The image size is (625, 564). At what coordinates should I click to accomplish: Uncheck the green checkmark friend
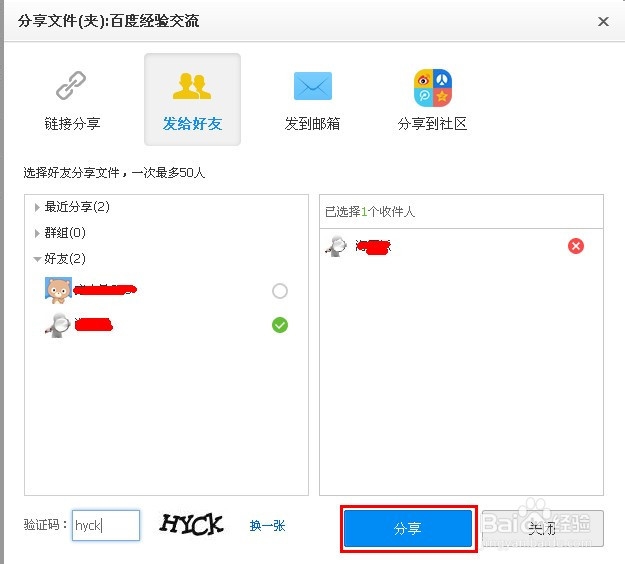[x=279, y=325]
